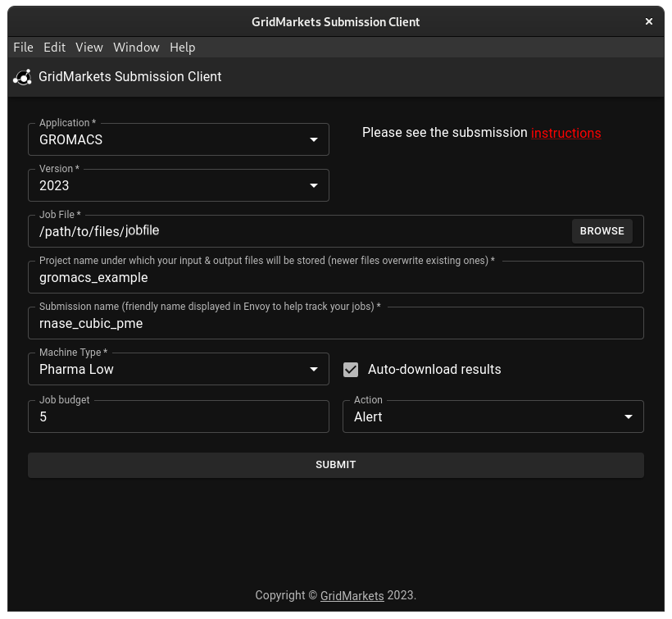Screen dimensions: 672x619
Task: Open the Machine Type dropdown
Action: [179, 370]
